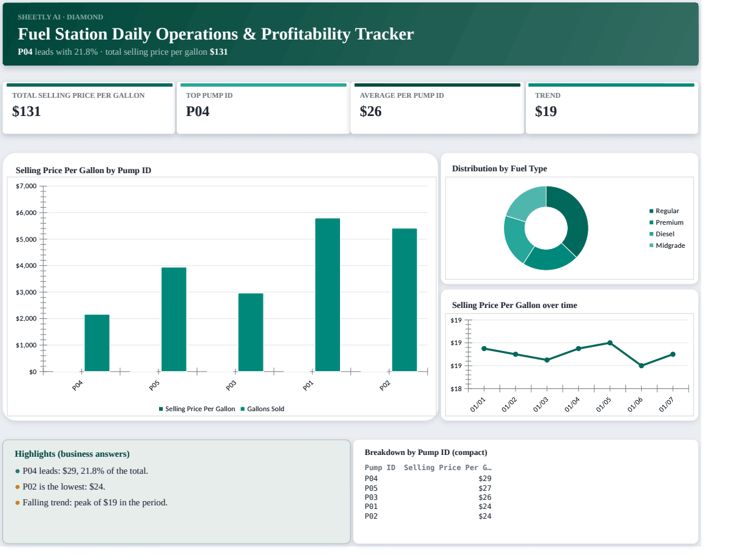This screenshot has height=560, width=745.
Task: Click the 'P04 leads: $29, 21.8% of the total.' highlight
Action: [x=85, y=471]
